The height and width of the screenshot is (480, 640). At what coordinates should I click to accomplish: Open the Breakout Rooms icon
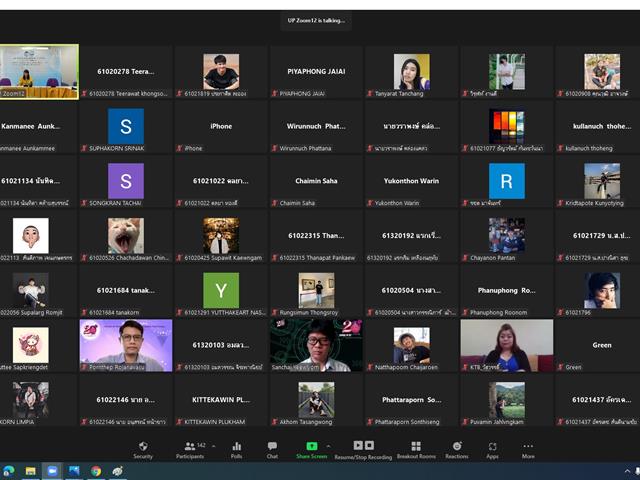tap(416, 446)
